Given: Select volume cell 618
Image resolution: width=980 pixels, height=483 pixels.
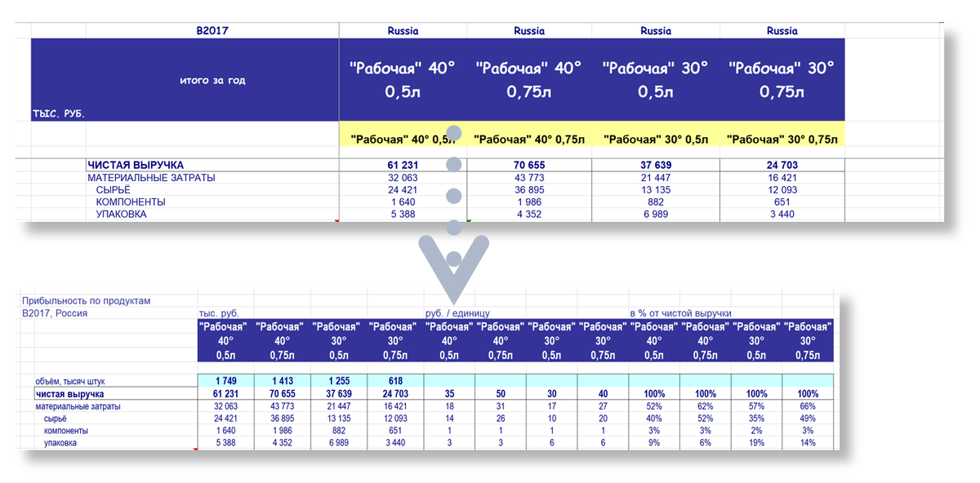Looking at the screenshot, I should pos(395,381).
